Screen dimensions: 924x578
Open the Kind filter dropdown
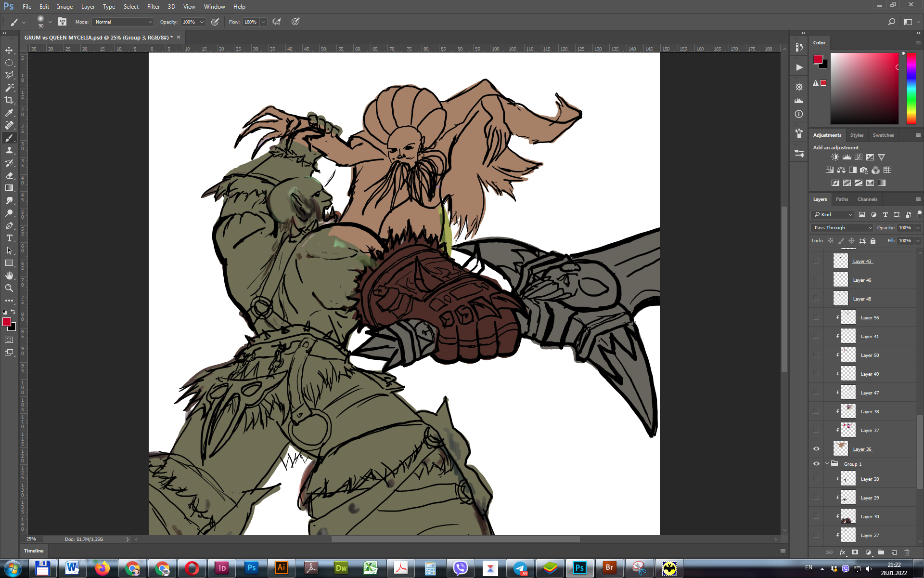[x=832, y=214]
